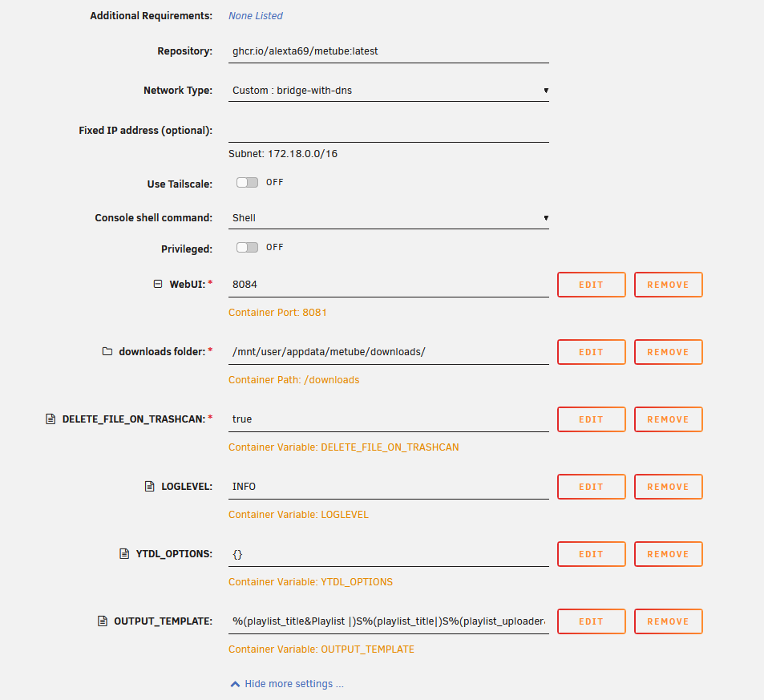Screen dimensions: 764x700
Task: Click the Repository input field
Action: (388, 51)
